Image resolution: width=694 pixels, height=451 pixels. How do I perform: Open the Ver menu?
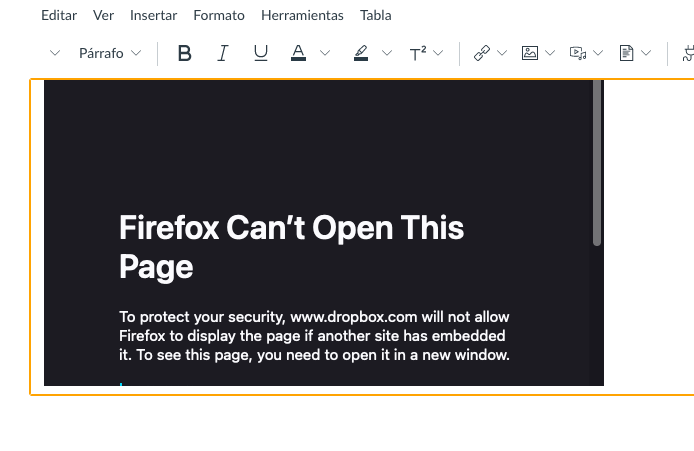pyautogui.click(x=103, y=15)
